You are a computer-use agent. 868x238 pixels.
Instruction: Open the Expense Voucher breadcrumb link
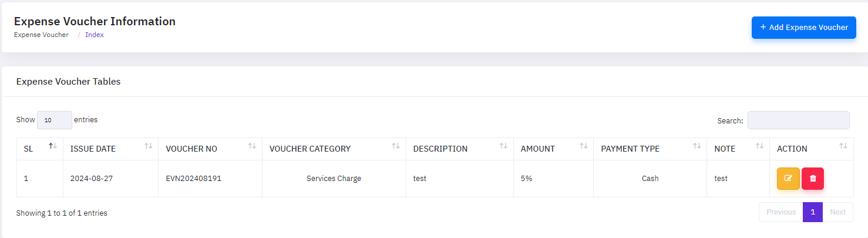41,35
